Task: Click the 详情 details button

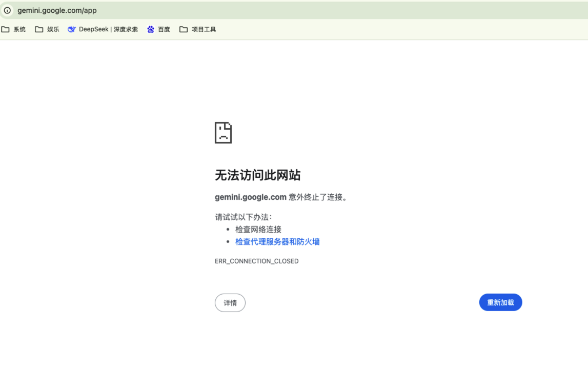Action: pos(230,303)
